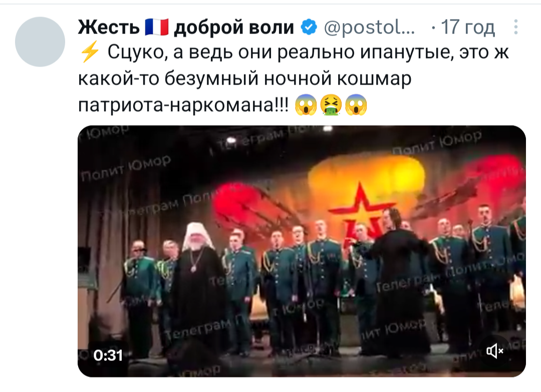Click the first screaming face emoji
The width and height of the screenshot is (541, 392).
coord(306,105)
